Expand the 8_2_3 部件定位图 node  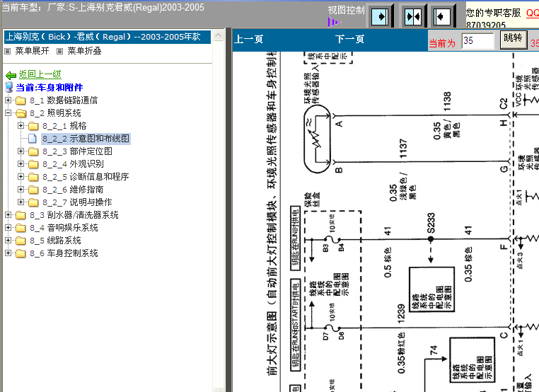coord(21,151)
